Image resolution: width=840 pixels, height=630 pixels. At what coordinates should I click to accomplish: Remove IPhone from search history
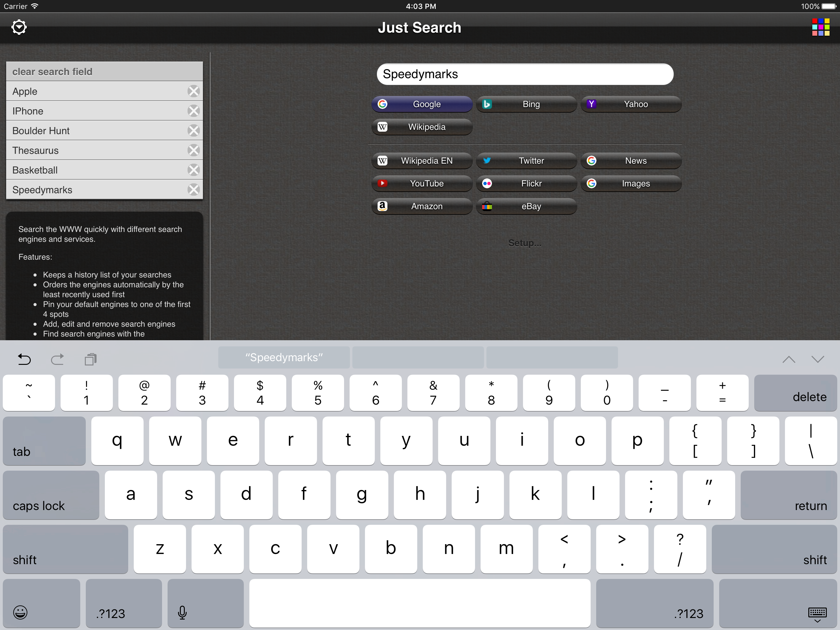(x=194, y=111)
